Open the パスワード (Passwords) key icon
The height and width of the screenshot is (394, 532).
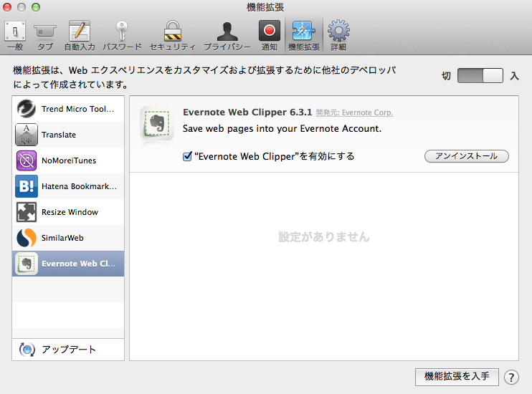pyautogui.click(x=121, y=34)
